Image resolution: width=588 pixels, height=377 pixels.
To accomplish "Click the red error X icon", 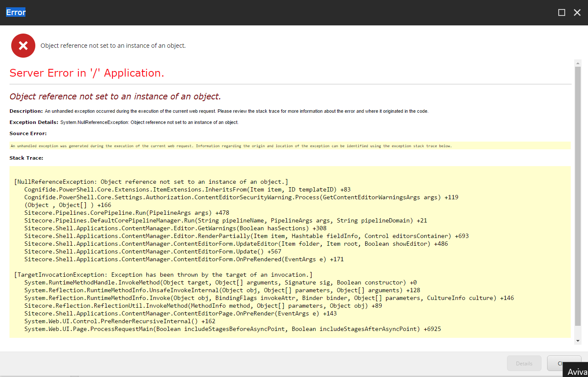I will coord(23,45).
